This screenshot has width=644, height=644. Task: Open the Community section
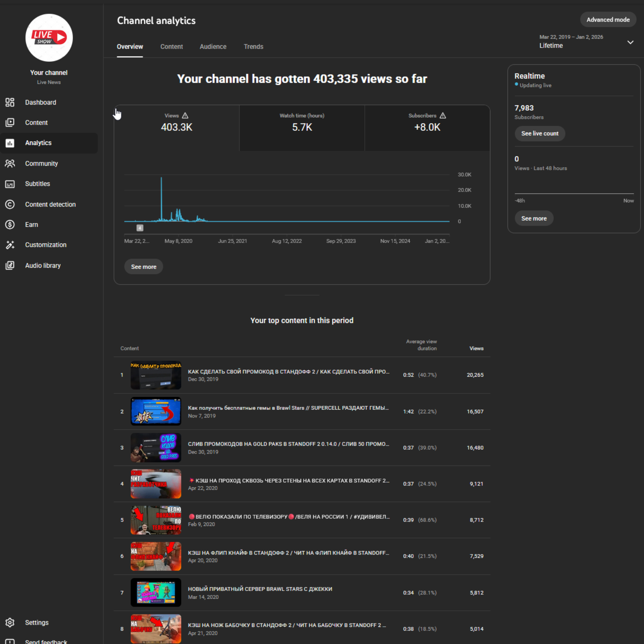click(x=41, y=163)
